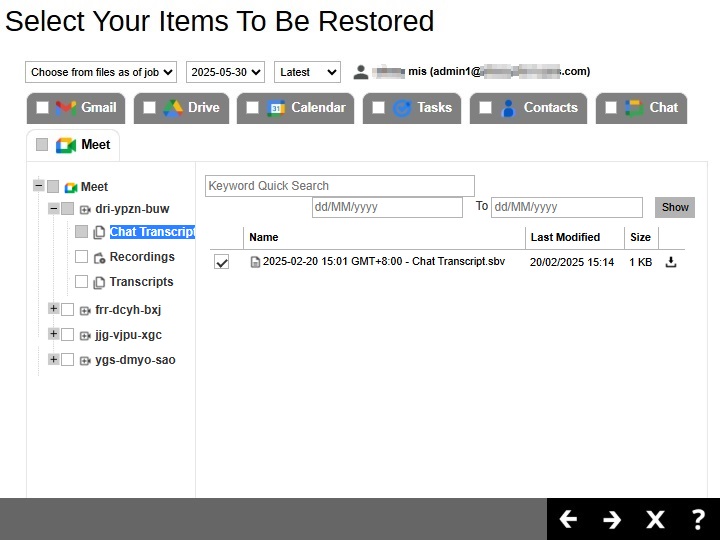Expand the frr-dcyh-bxj meeting node
The image size is (720, 540).
54,309
